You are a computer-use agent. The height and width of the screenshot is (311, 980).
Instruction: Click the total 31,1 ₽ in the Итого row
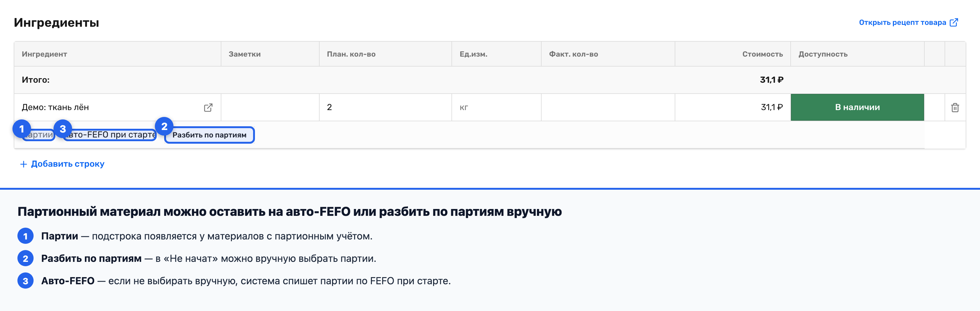tap(771, 80)
